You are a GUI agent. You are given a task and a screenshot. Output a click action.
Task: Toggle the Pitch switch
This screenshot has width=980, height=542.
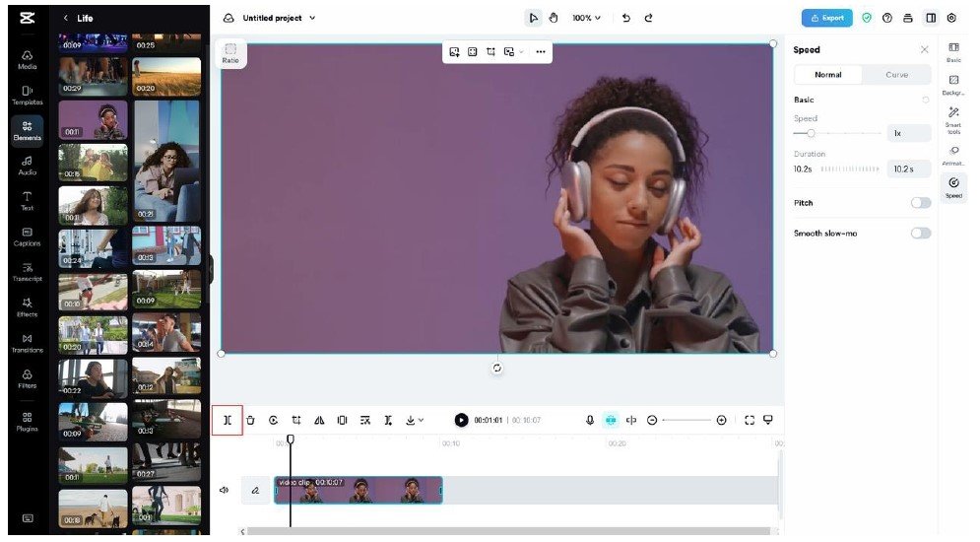pos(920,203)
